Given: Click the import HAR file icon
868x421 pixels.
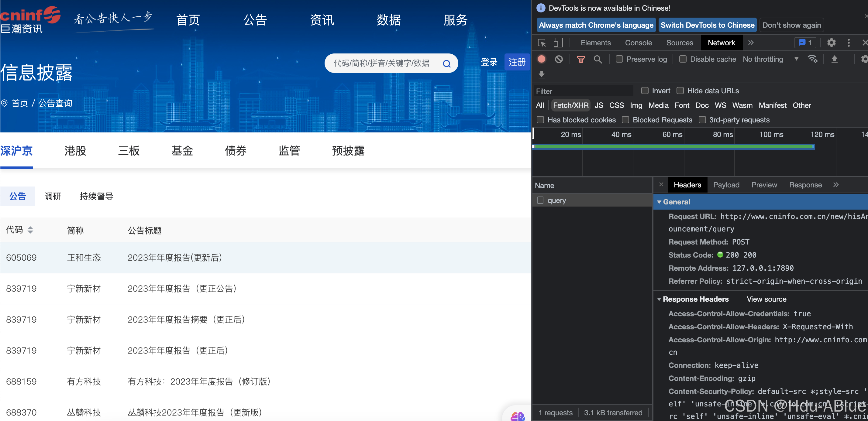Looking at the screenshot, I should point(835,59).
